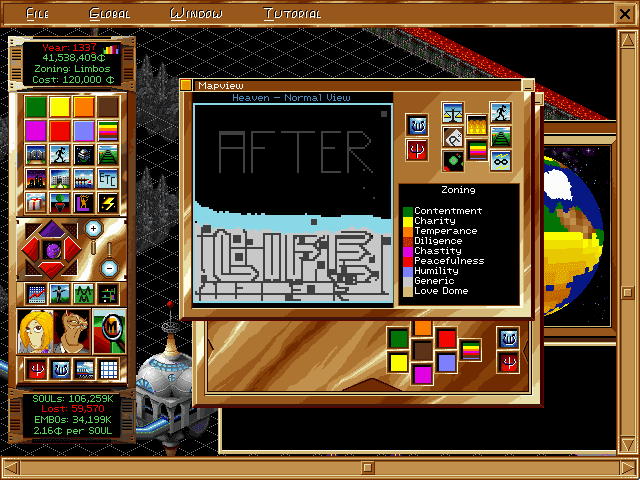Image resolution: width=640 pixels, height=480 pixels.
Task: Jump to Heaven with left panel harp icon
Action: (60, 369)
